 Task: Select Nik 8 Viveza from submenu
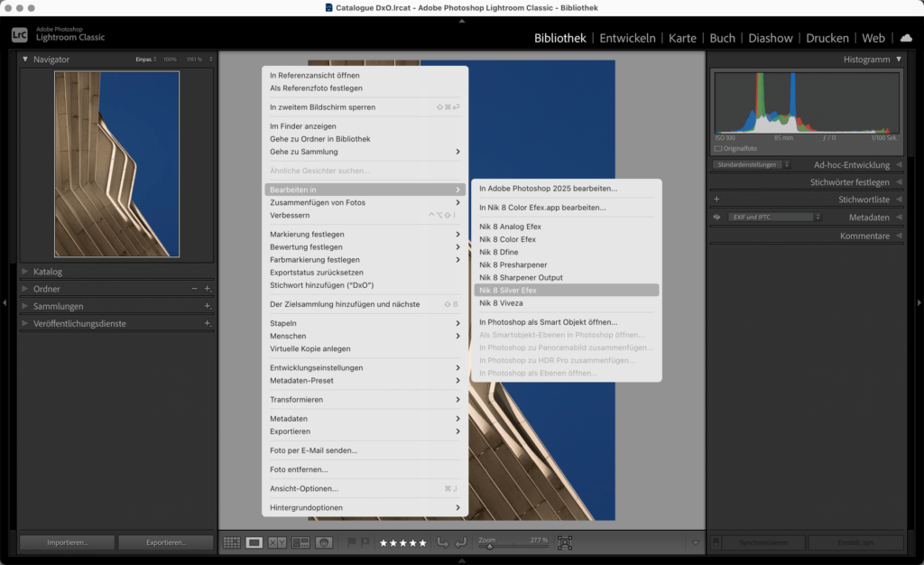pos(567,303)
